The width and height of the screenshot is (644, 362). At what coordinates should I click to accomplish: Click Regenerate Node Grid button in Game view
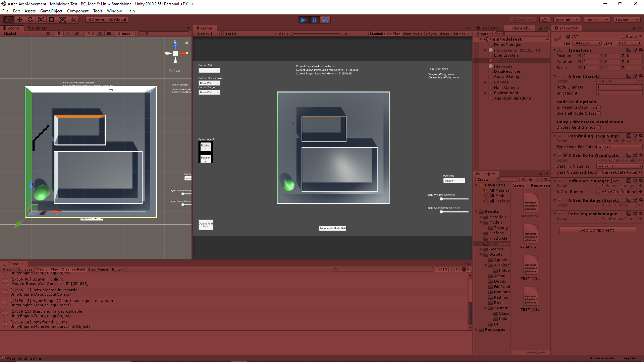coord(332,228)
